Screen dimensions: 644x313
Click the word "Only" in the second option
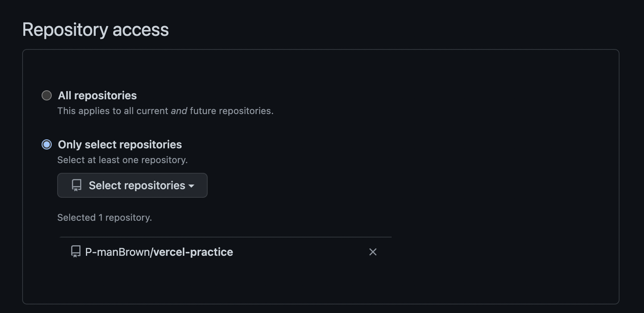[x=70, y=144]
